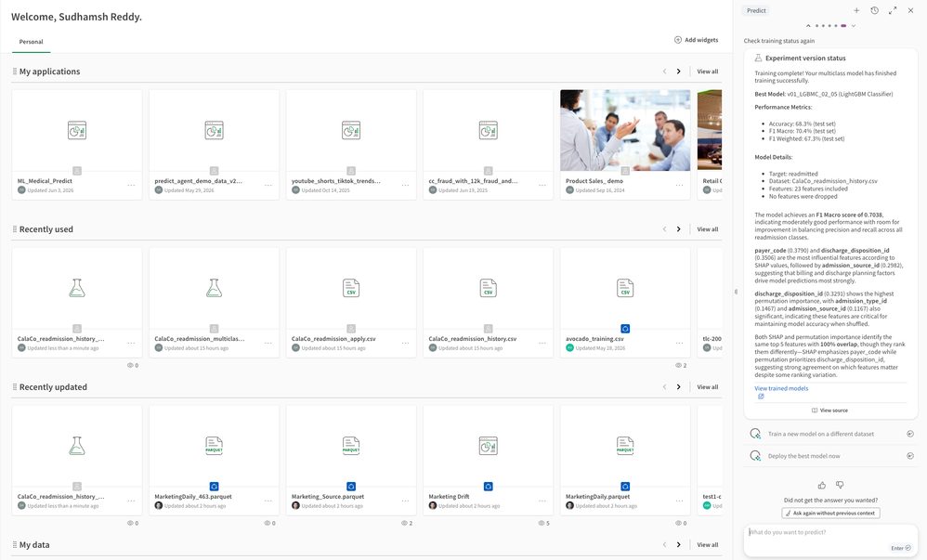Show next Recently used items
927x560 pixels.
pos(678,229)
